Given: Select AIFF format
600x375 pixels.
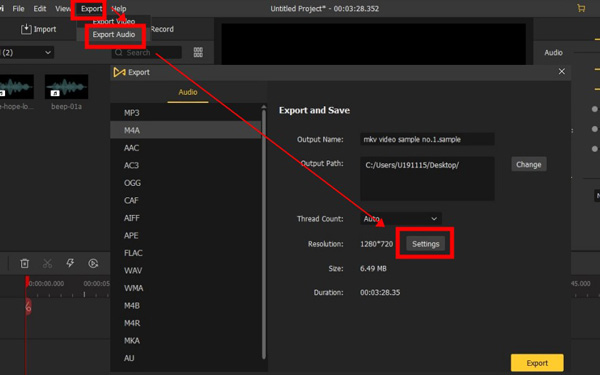Looking at the screenshot, I should (x=186, y=218).
